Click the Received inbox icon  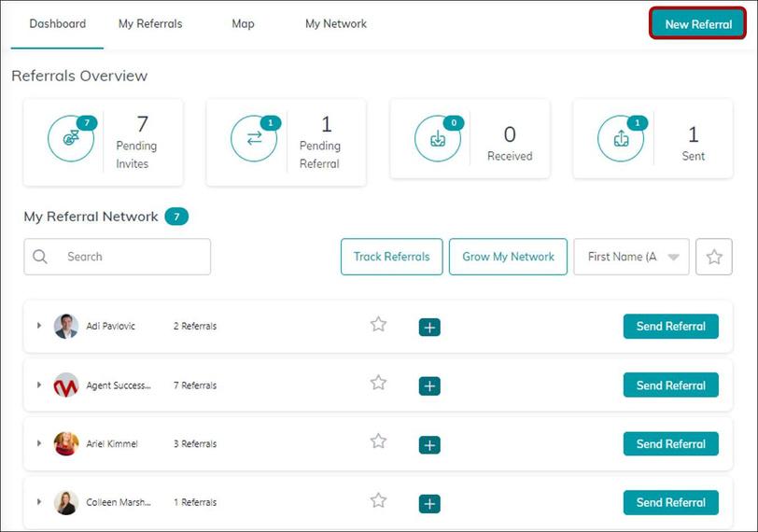pos(438,138)
